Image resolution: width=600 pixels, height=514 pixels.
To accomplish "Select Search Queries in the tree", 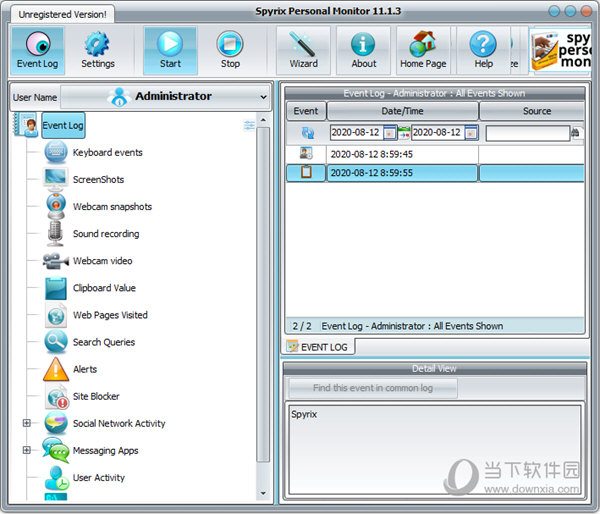I will click(104, 342).
